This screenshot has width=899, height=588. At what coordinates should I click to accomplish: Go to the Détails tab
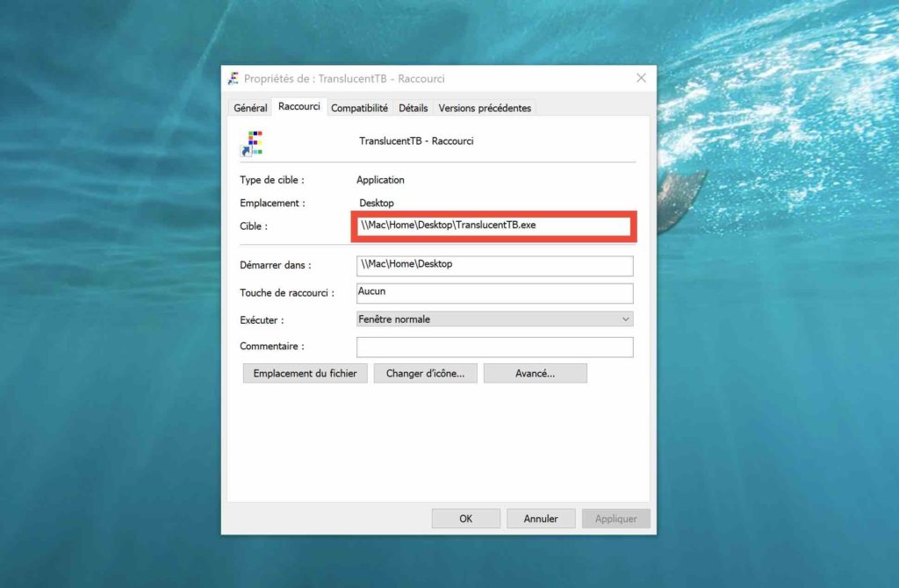[413, 108]
